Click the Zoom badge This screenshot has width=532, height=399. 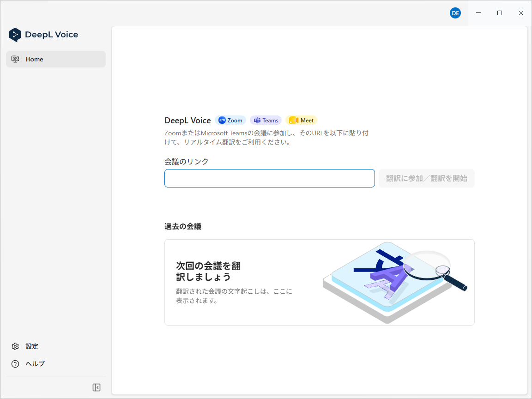coord(230,120)
